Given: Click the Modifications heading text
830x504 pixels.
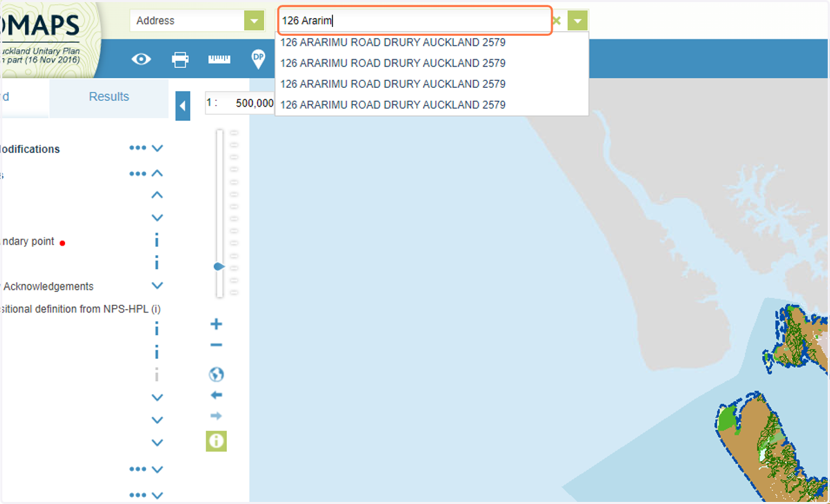Looking at the screenshot, I should (29, 149).
